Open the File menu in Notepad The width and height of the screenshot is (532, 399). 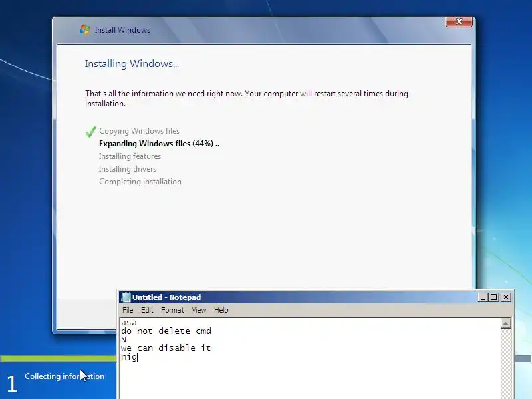pyautogui.click(x=128, y=310)
